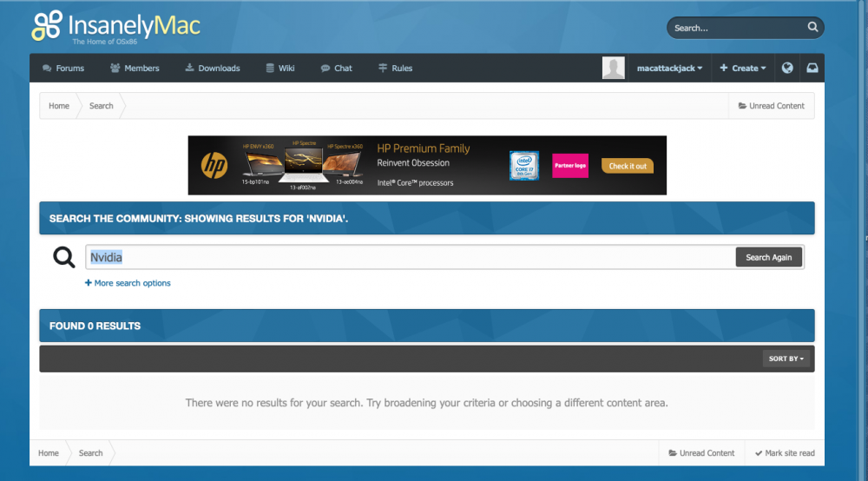Click the HP logo in banner ad
This screenshot has width=868, height=481.
pos(214,166)
